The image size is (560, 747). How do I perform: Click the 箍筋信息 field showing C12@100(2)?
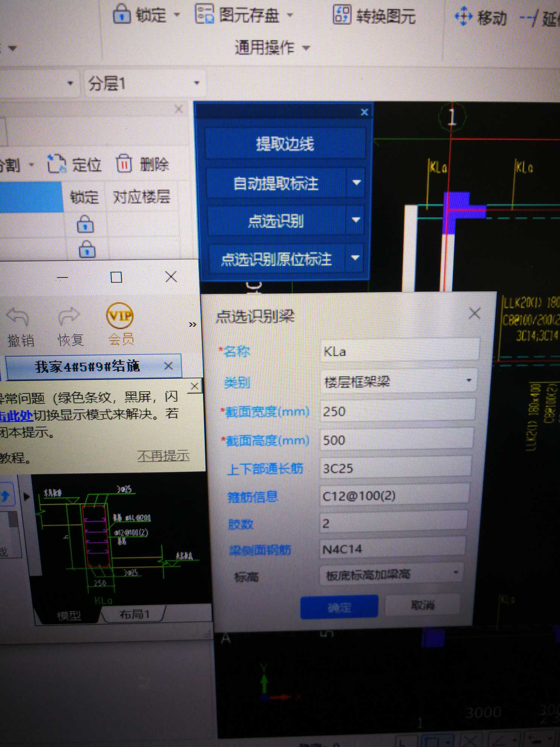(x=394, y=495)
